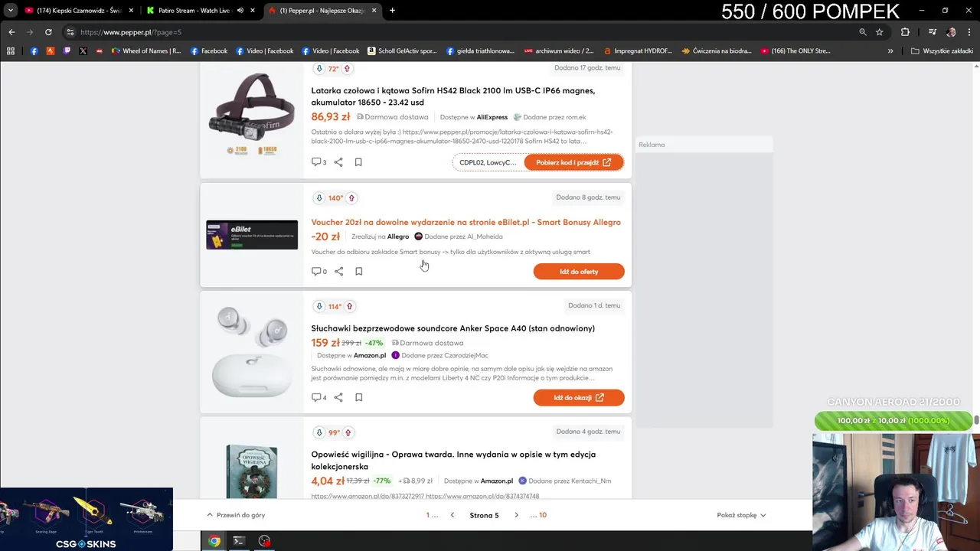
Task: Click Idź do oferty for eBilet voucher
Action: point(579,272)
